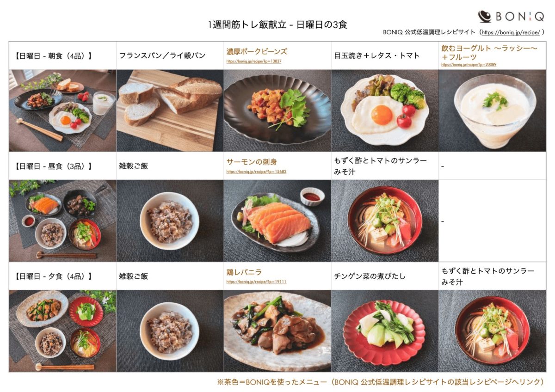Click the 日曜日 - 昼食（3品） header cell
The width and height of the screenshot is (555, 392).
[62, 166]
